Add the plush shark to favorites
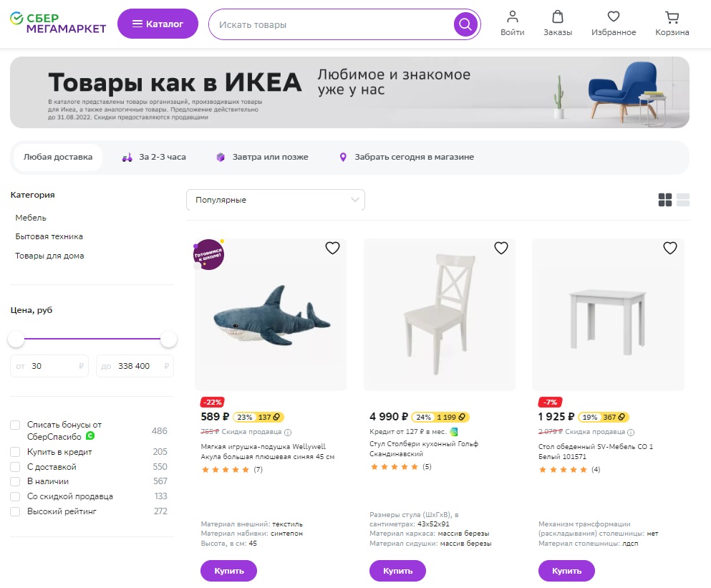 332,249
